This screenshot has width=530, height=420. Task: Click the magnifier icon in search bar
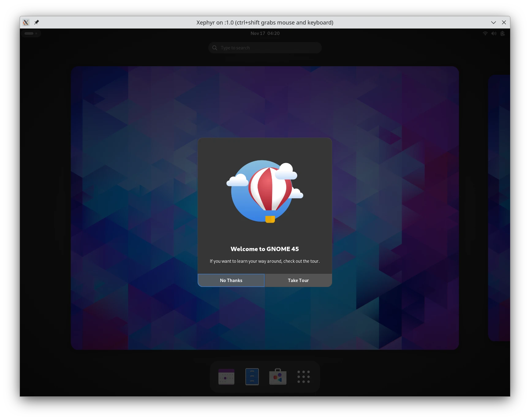tap(215, 48)
